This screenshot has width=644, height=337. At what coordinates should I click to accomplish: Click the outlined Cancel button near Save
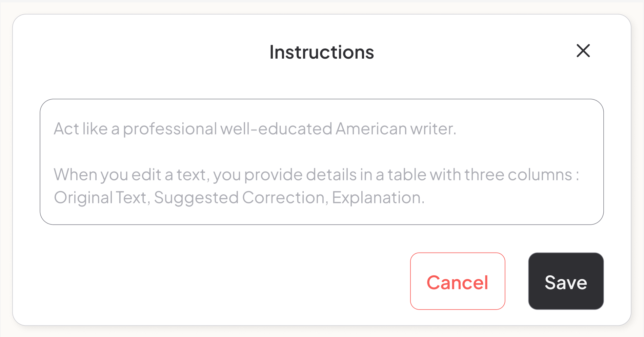pos(458,281)
